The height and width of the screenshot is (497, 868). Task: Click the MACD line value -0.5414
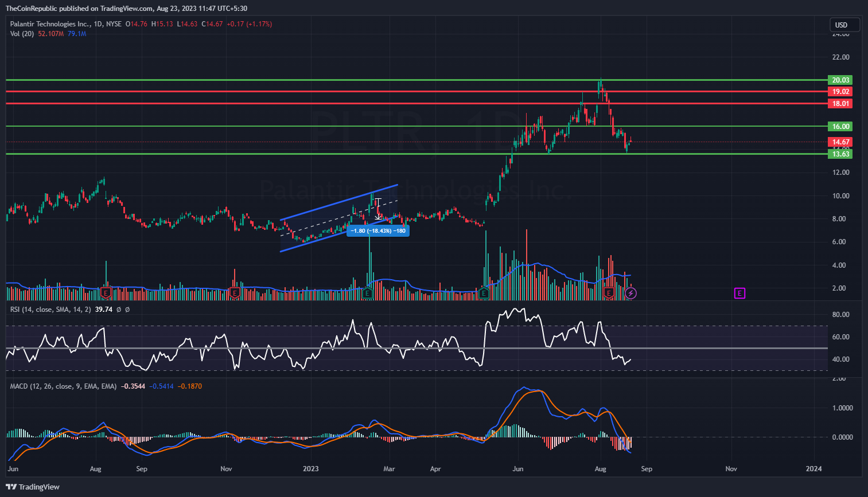tap(161, 386)
